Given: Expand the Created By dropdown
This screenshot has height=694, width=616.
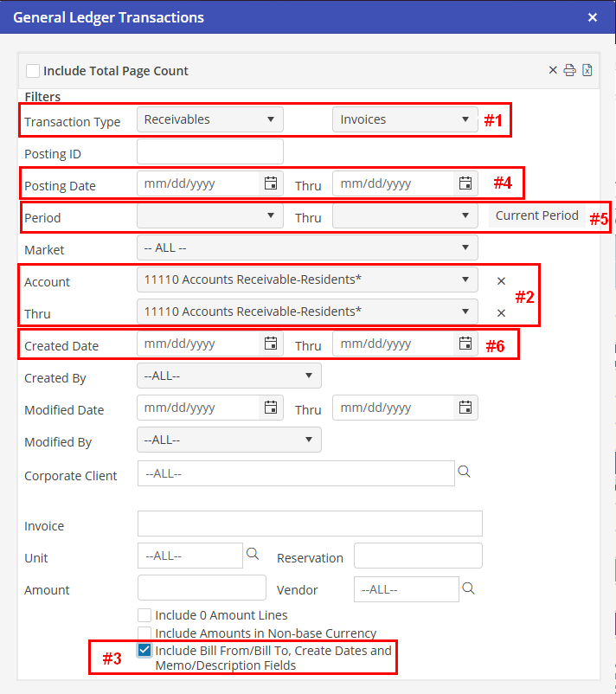Looking at the screenshot, I should point(229,376).
